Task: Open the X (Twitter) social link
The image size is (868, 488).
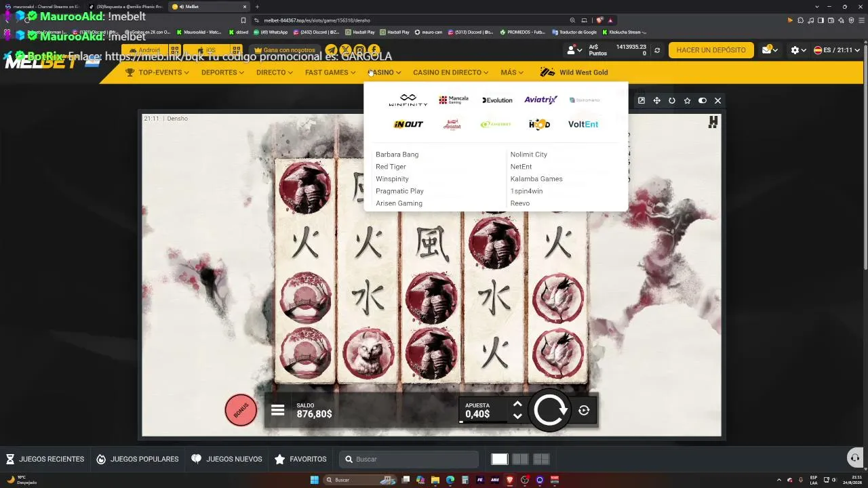Action: [x=345, y=50]
